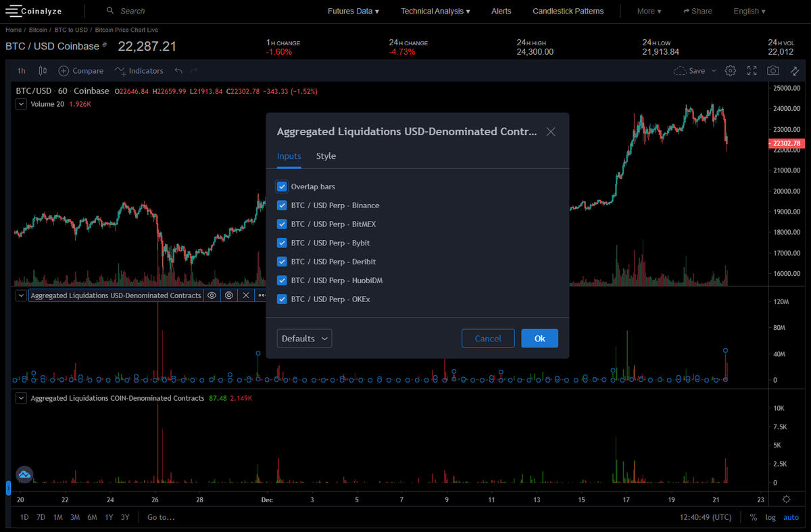The image size is (811, 532).
Task: Uncheck BTC / USD Perp - OKEx
Action: pyautogui.click(x=282, y=299)
